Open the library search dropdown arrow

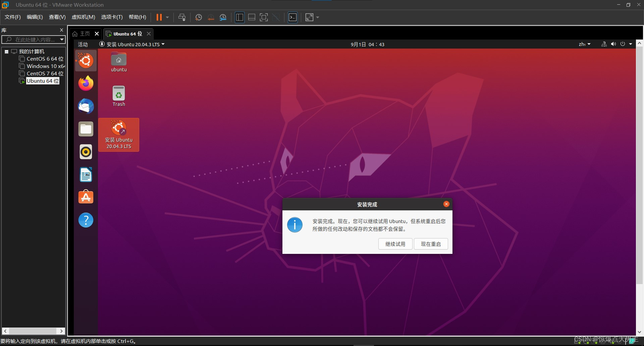[62, 40]
